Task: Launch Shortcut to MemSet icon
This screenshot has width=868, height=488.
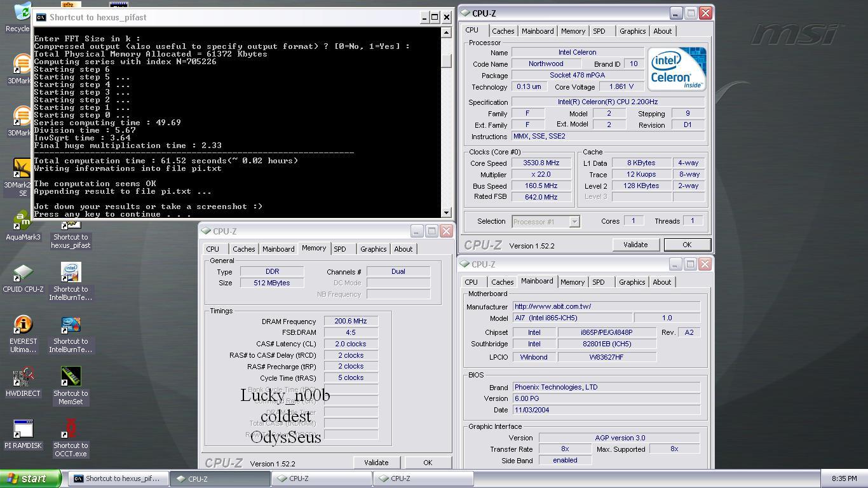Action: click(71, 386)
